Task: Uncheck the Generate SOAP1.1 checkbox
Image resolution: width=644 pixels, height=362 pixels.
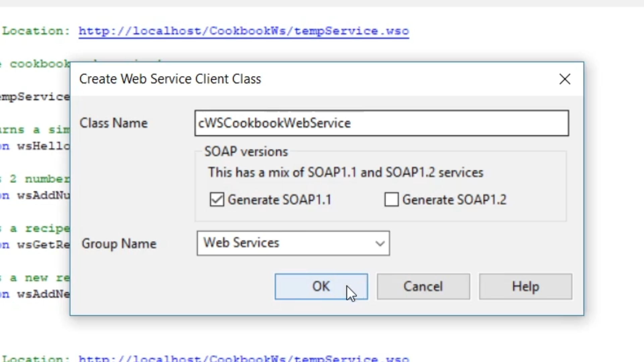Action: (x=217, y=200)
